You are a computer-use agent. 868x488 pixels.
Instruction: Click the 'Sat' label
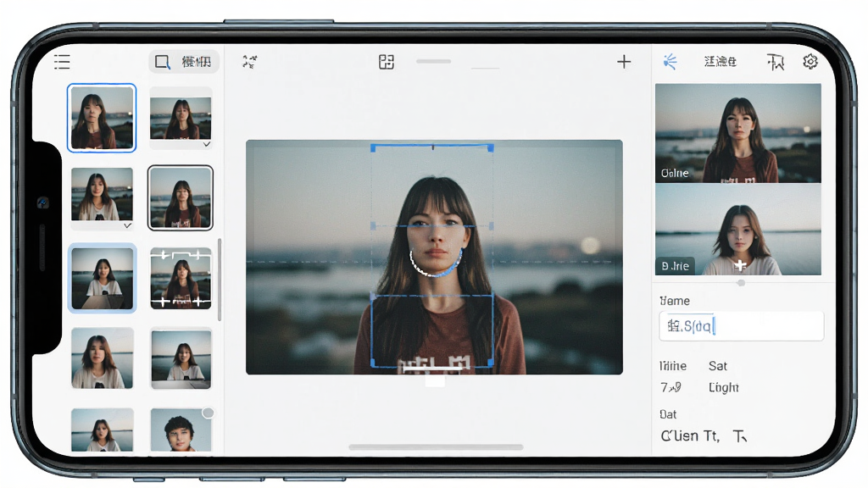click(717, 366)
